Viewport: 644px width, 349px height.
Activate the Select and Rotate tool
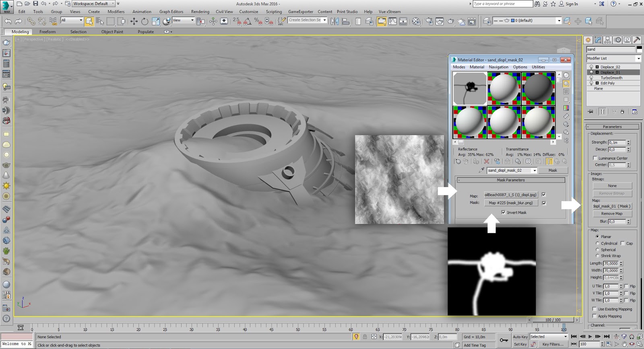tap(145, 21)
